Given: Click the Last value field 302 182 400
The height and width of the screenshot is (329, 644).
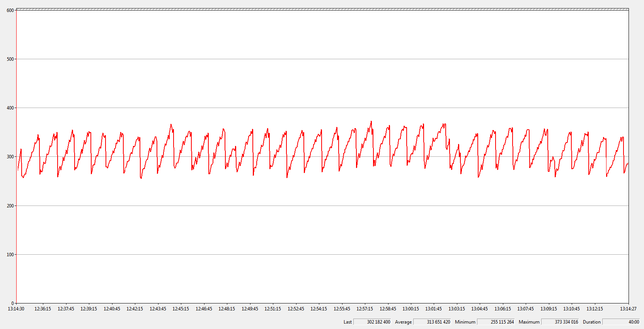Looking at the screenshot, I should click(x=372, y=322).
